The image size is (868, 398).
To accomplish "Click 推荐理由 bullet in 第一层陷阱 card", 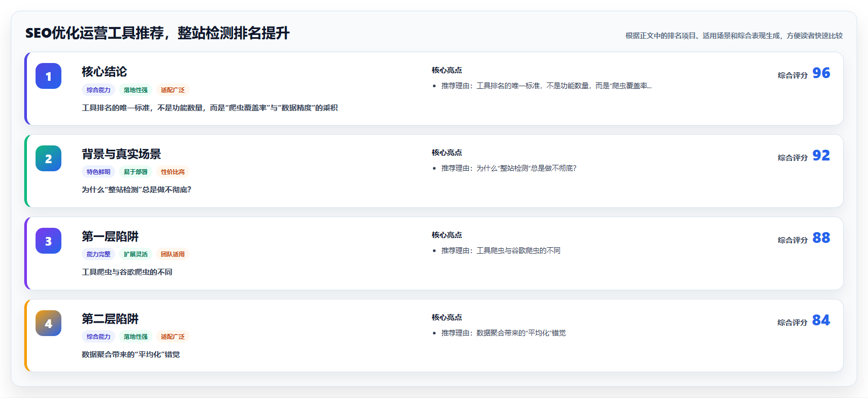I will tap(501, 250).
